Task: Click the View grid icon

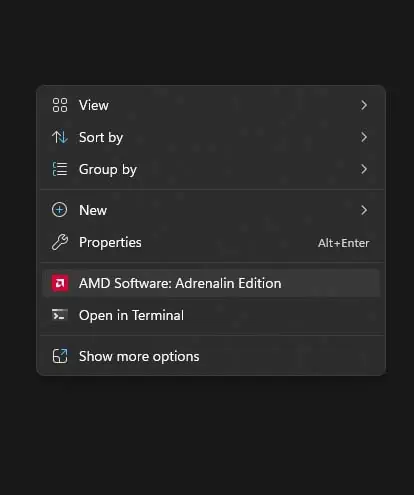Action: 60,105
